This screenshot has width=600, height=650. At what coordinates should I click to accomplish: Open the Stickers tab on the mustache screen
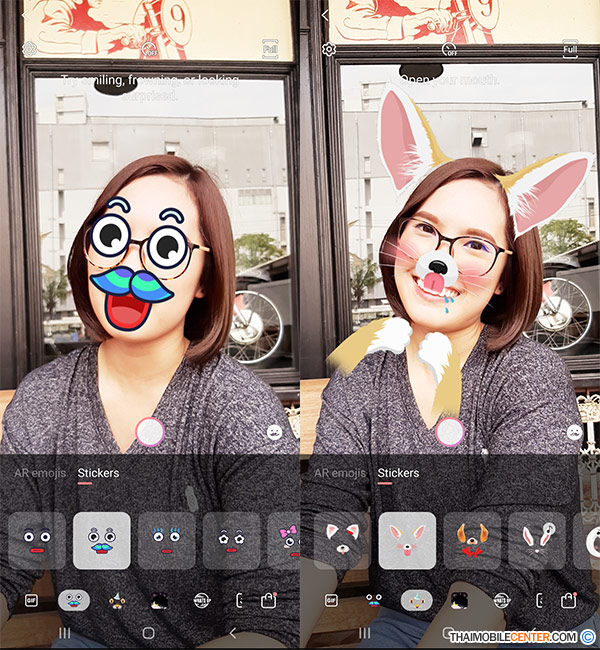tap(98, 473)
